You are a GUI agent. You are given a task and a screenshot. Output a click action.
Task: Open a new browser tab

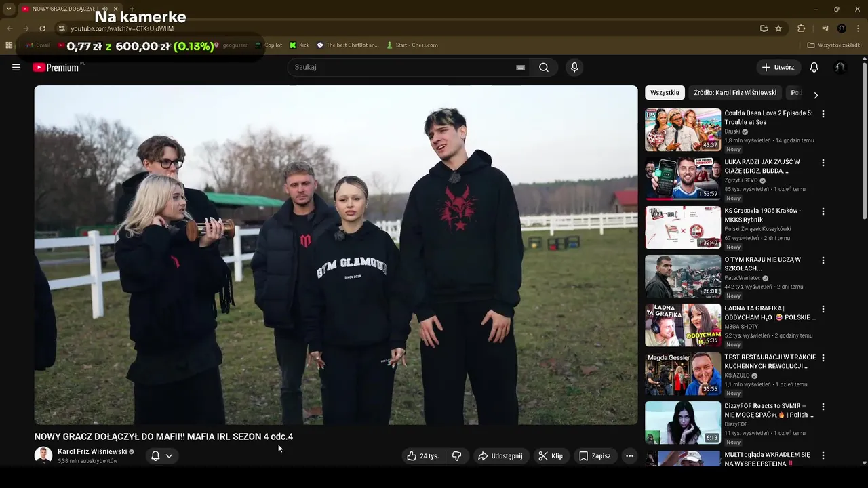132,9
